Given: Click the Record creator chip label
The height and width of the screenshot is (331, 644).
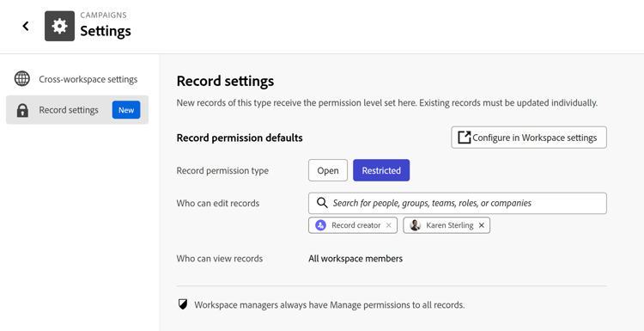Looking at the screenshot, I should click(x=356, y=225).
